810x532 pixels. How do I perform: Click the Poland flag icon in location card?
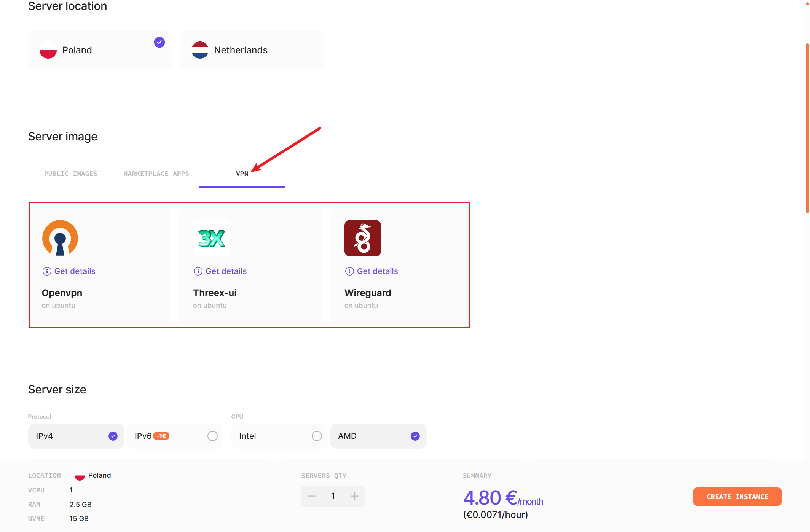48,50
